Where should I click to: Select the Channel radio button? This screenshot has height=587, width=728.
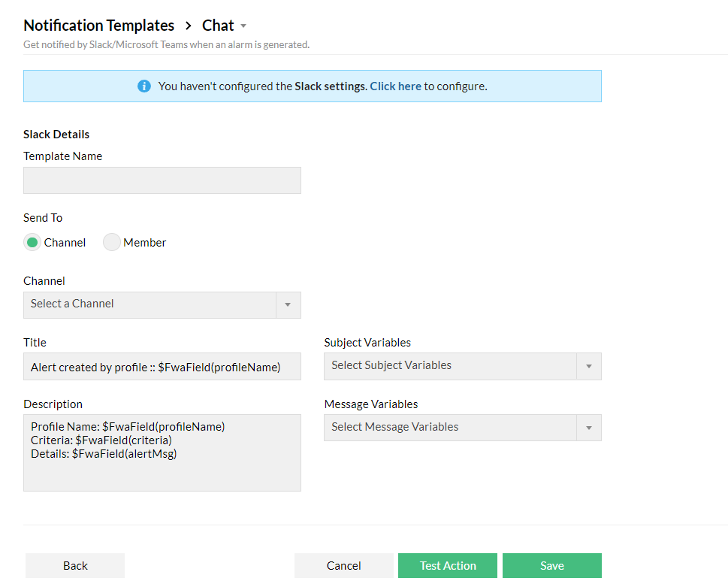pyautogui.click(x=32, y=242)
